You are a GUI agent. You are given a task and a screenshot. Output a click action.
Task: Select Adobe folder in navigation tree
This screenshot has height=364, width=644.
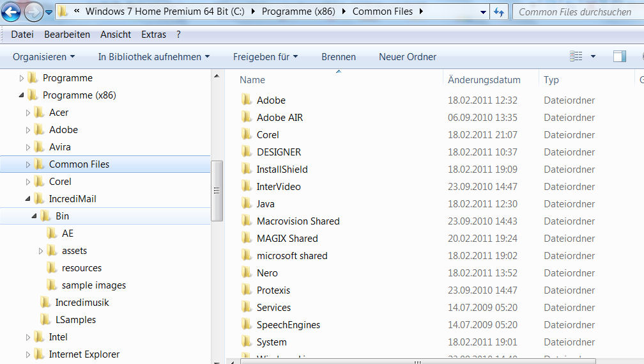pos(63,130)
